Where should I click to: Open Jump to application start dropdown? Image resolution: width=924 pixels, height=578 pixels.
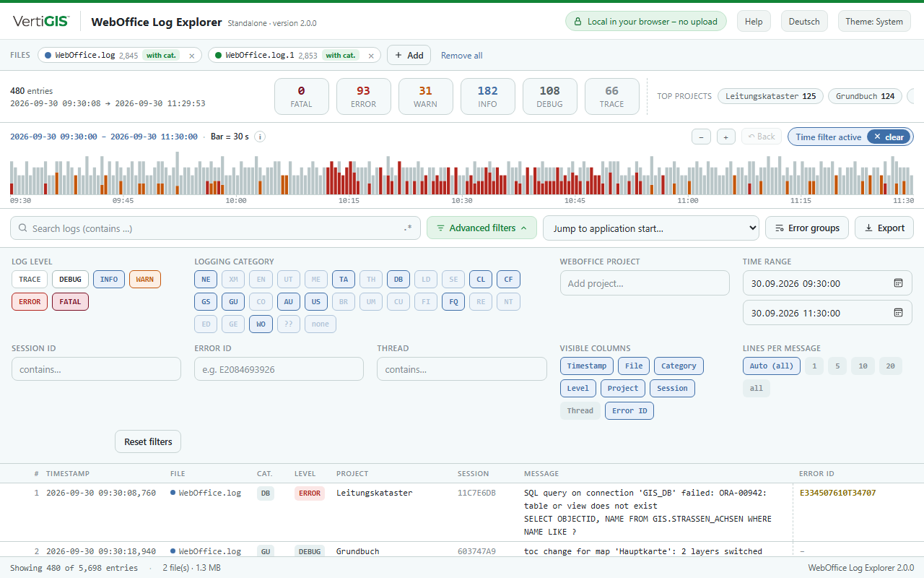(651, 228)
